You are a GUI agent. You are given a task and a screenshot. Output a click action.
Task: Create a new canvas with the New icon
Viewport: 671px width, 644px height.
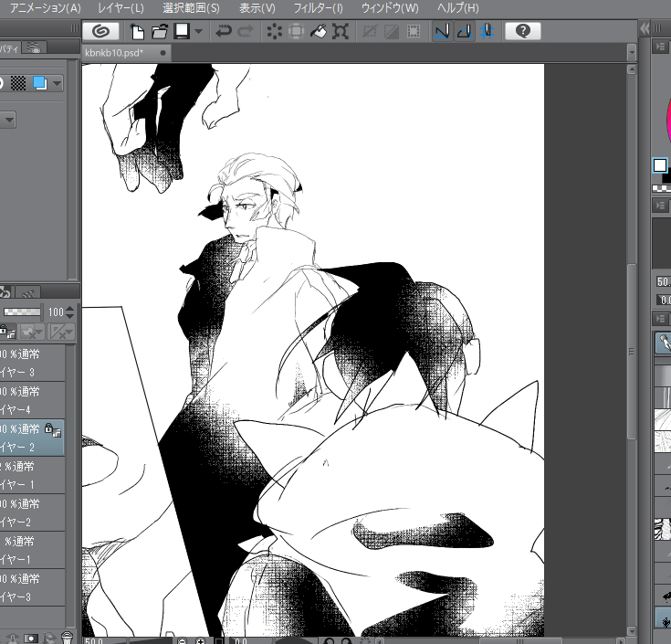click(137, 31)
